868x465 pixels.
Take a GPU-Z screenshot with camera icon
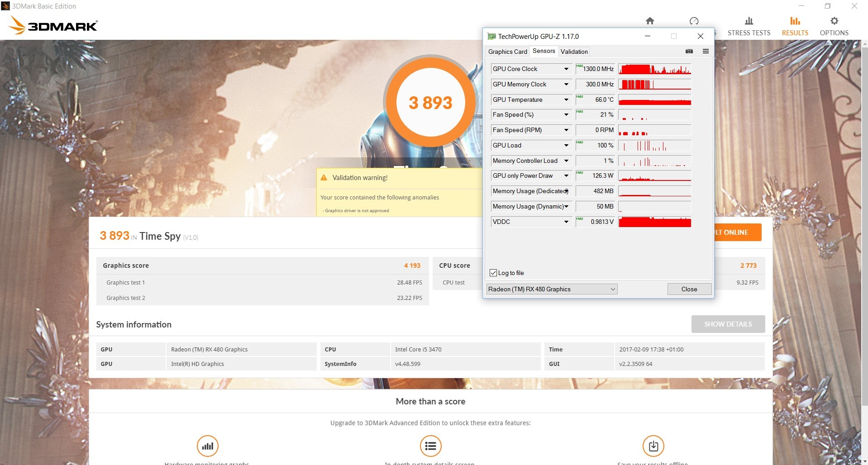coord(689,51)
